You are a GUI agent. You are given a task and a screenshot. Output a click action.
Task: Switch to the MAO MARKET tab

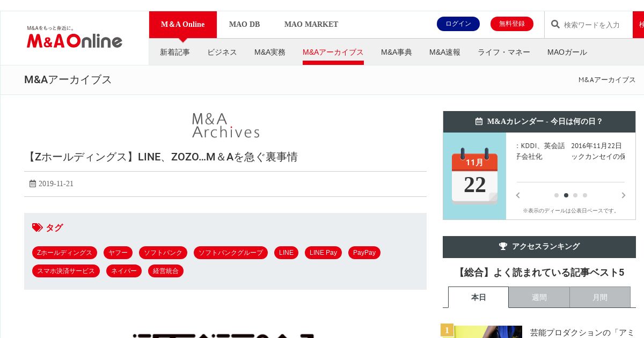[x=311, y=25]
